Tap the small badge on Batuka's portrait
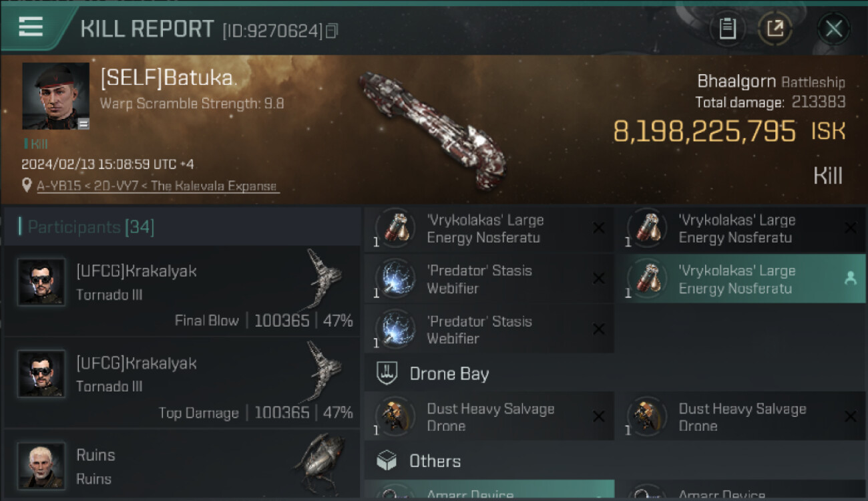The image size is (868, 501). [x=83, y=124]
